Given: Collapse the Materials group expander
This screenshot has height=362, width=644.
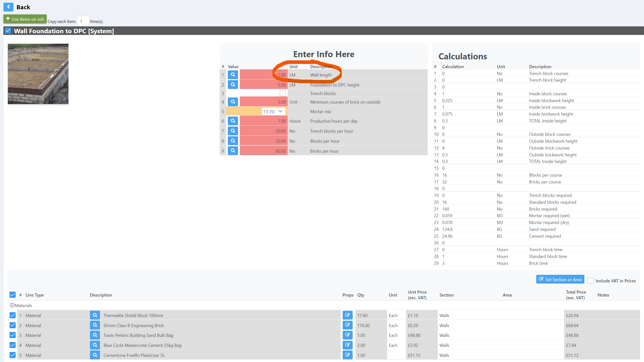Looking at the screenshot, I should pos(12,305).
